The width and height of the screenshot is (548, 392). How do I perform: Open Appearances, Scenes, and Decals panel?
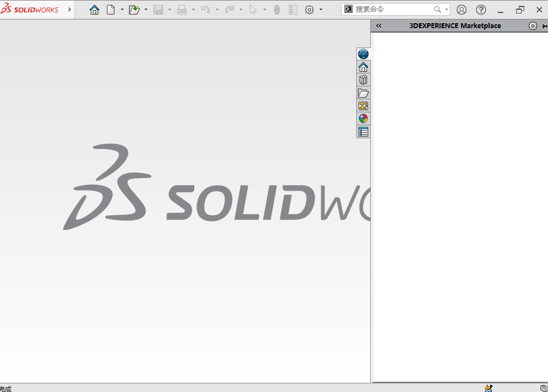(363, 118)
